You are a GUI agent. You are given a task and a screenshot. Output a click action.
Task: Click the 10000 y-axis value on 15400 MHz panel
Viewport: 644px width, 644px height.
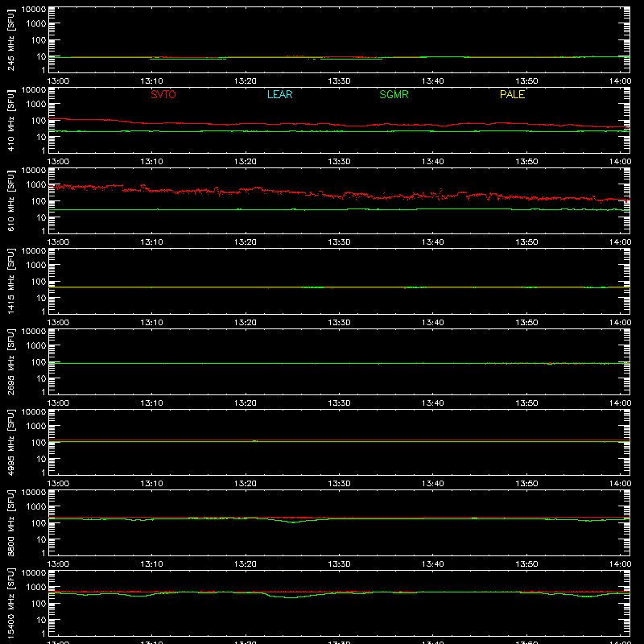click(34, 573)
